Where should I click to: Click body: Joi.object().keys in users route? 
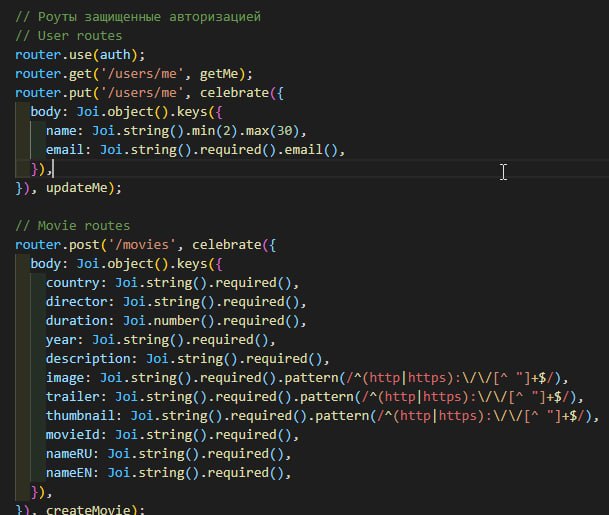[x=126, y=112]
